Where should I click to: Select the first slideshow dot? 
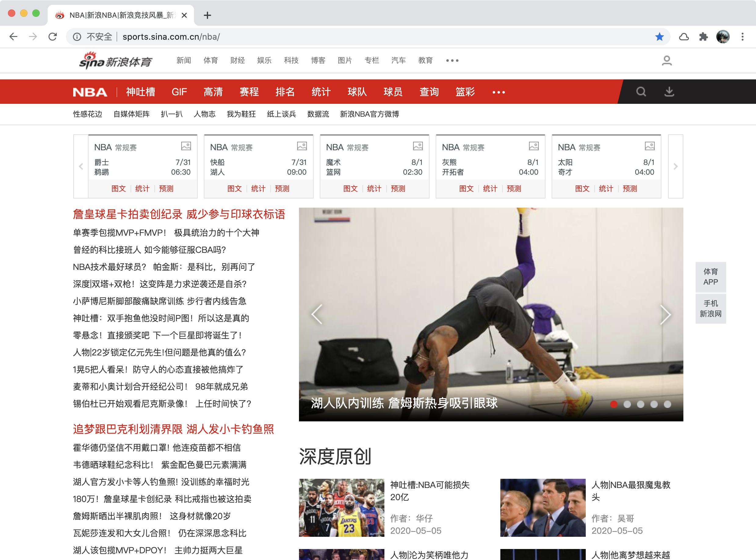pyautogui.click(x=614, y=404)
